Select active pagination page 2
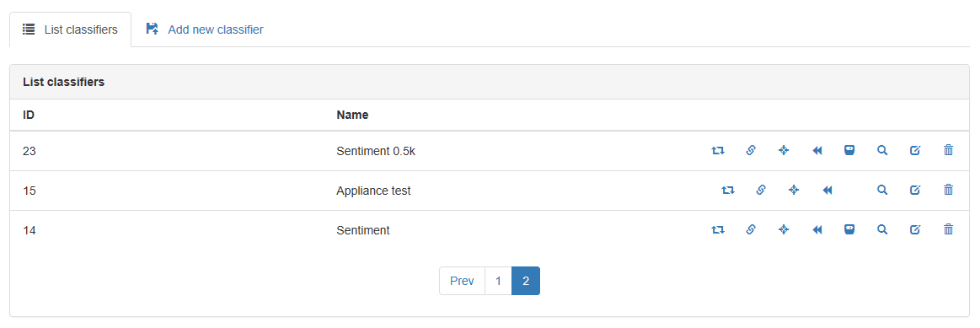The image size is (980, 328). 526,281
